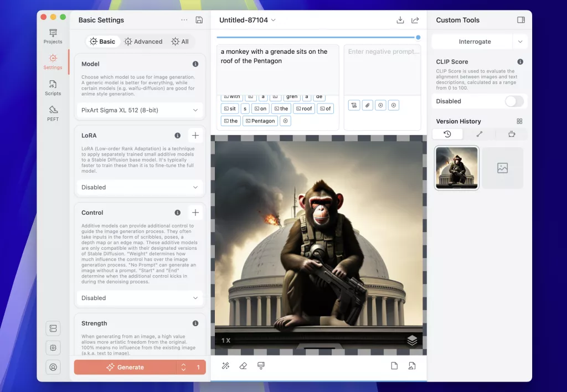
Task: Open the three-dots menu in Basic Settings
Action: click(x=184, y=20)
